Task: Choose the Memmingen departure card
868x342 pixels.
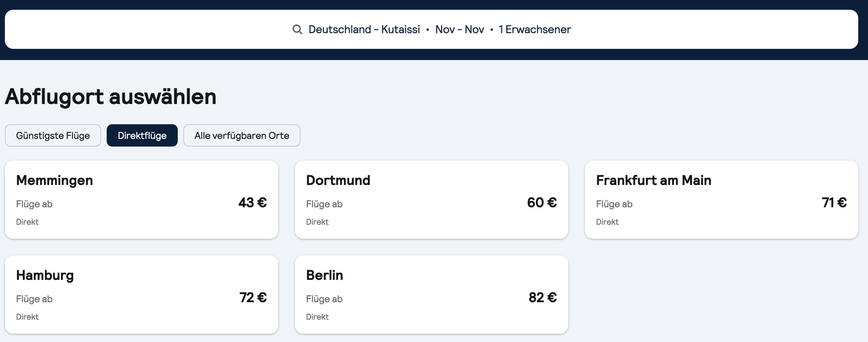Action: pos(142,200)
